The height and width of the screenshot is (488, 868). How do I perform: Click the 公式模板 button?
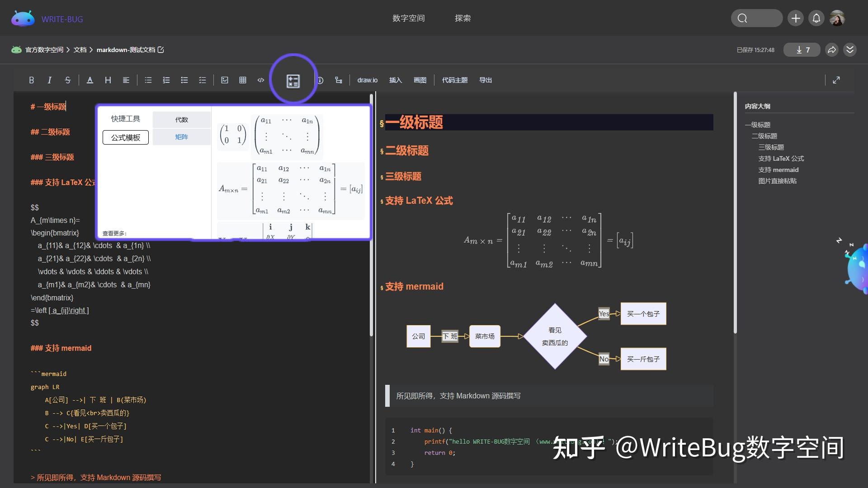tap(125, 137)
